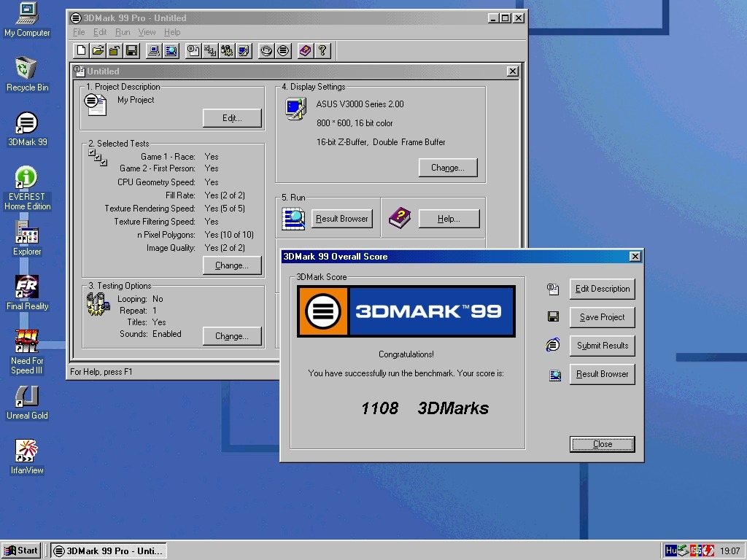
Task: Click the ASUS tray icon
Action: [x=695, y=551]
